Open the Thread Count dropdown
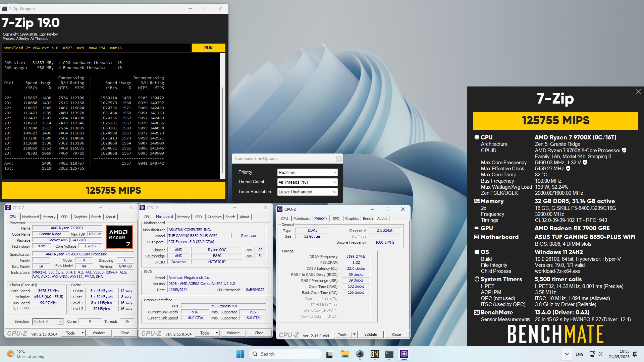This screenshot has height=362, width=644. pyautogui.click(x=307, y=182)
